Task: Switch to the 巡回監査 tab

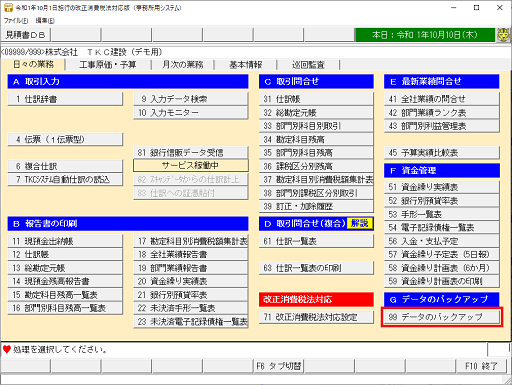Action: pyautogui.click(x=308, y=65)
